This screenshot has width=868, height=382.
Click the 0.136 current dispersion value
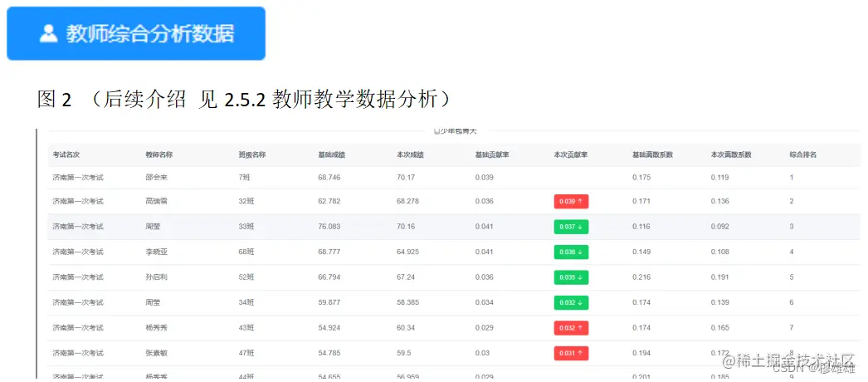coord(720,201)
